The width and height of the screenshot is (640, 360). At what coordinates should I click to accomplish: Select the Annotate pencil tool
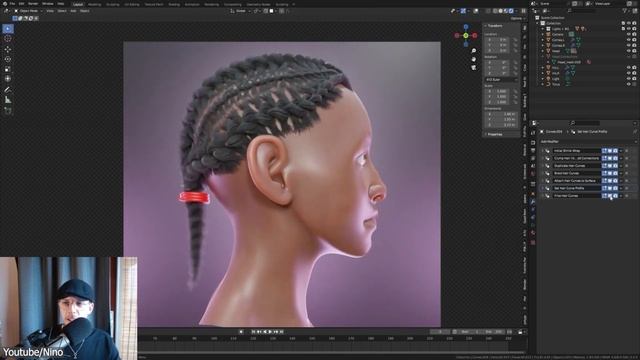point(8,89)
